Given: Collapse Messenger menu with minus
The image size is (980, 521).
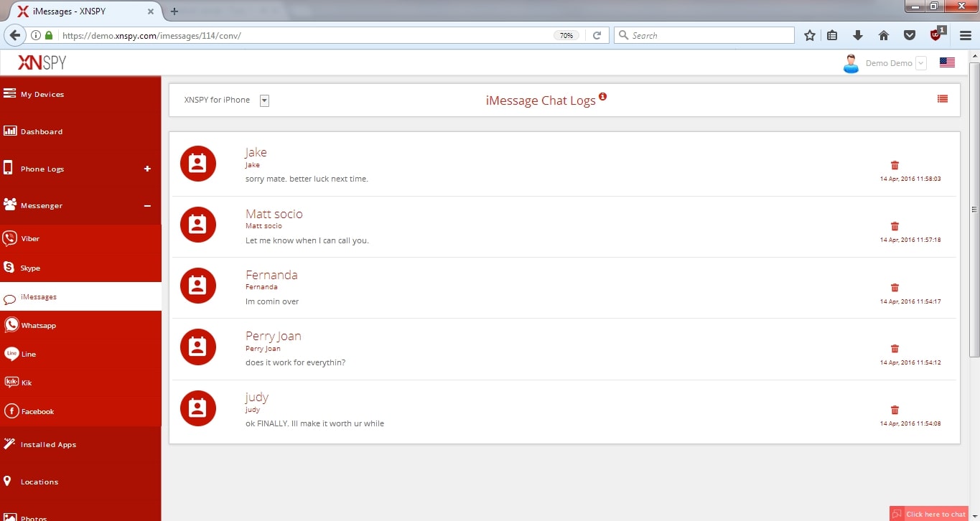Looking at the screenshot, I should point(147,206).
